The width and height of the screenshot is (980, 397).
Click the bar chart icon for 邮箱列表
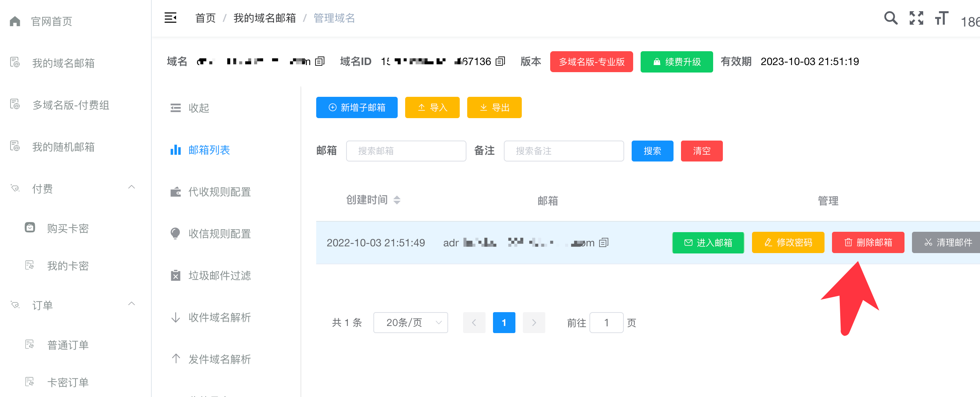[x=175, y=150]
